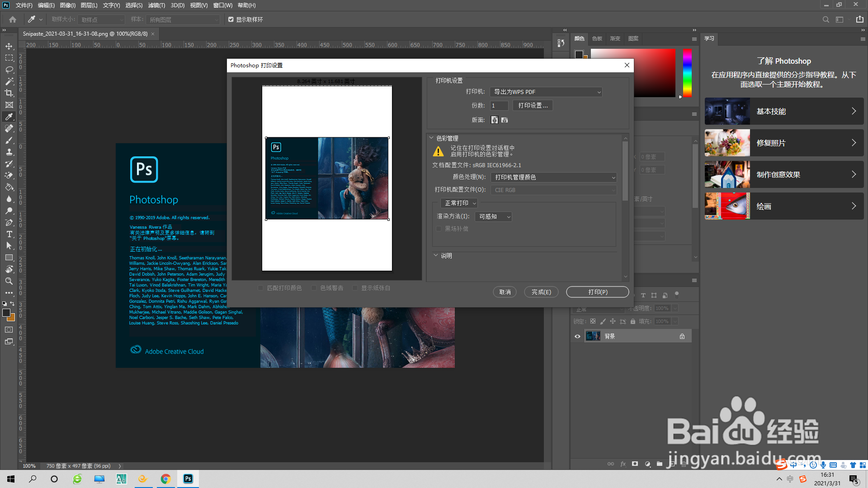
Task: Toggle Gamut Warning checkbox
Action: click(313, 288)
